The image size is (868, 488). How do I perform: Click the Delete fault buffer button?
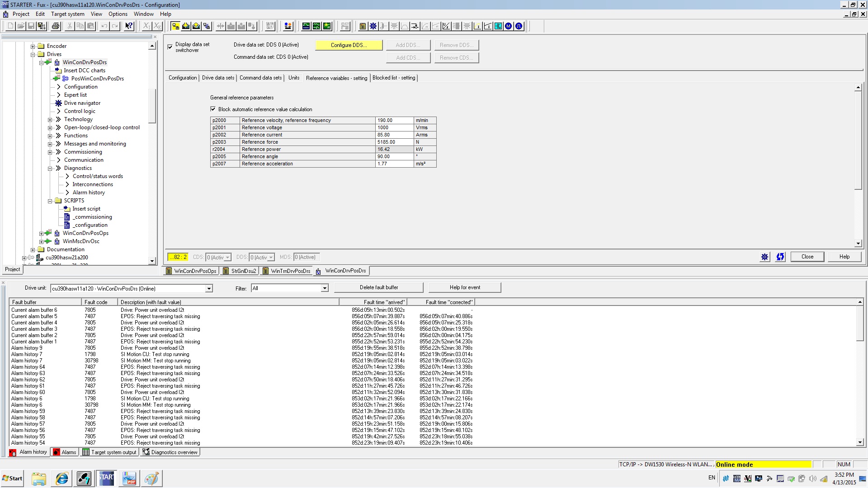pyautogui.click(x=378, y=287)
